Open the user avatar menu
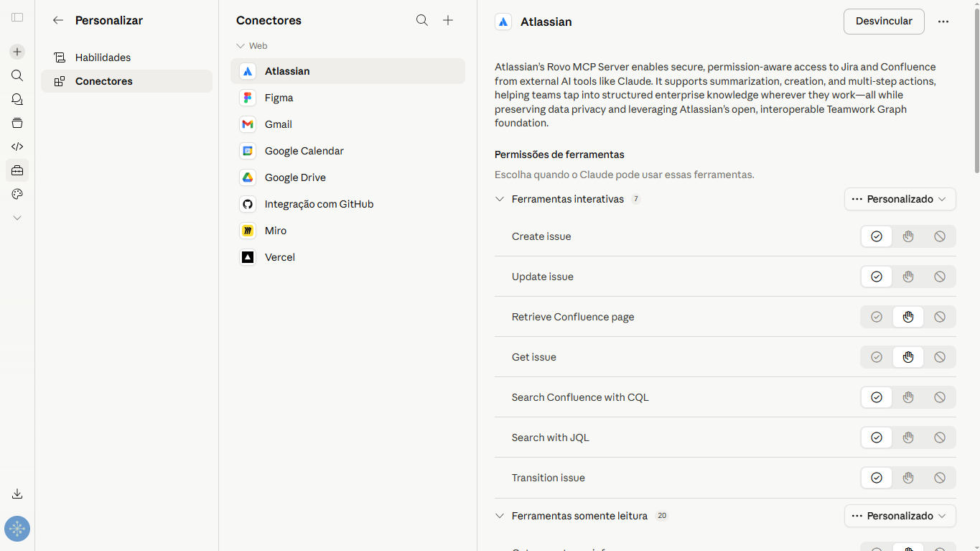980x551 pixels. 17,529
